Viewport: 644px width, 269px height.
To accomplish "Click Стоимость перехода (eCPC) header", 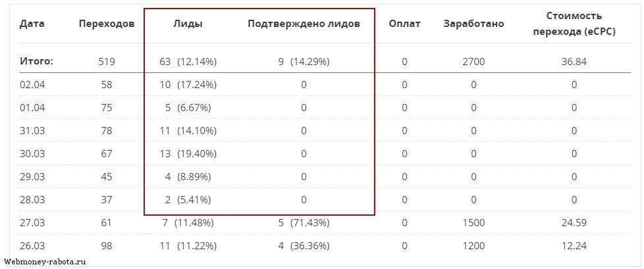I will (x=574, y=24).
